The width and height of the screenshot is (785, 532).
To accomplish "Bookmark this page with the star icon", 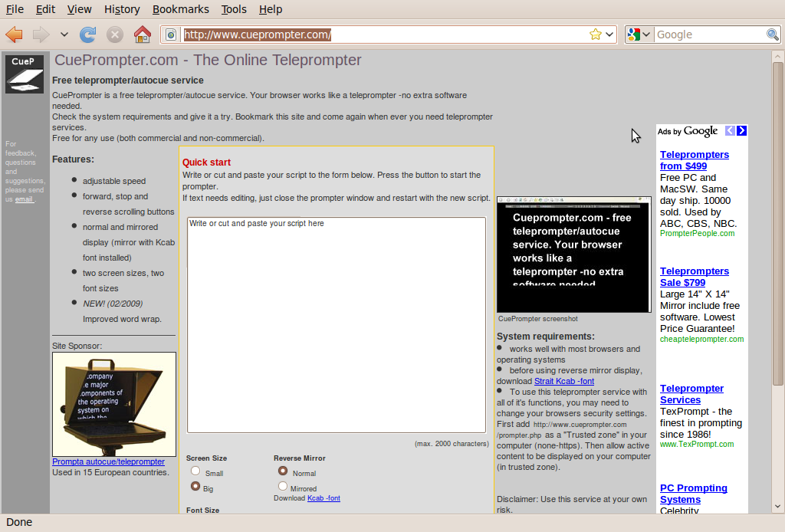I will (x=595, y=34).
